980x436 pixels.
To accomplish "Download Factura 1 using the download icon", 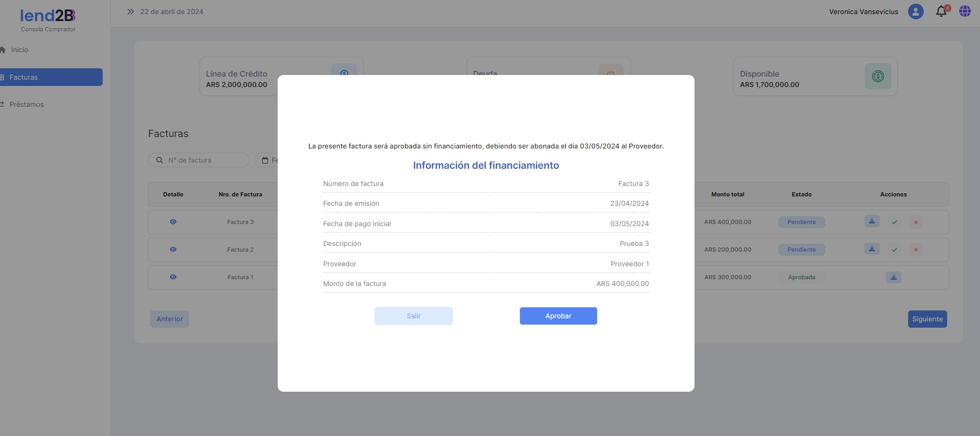I will pos(893,277).
